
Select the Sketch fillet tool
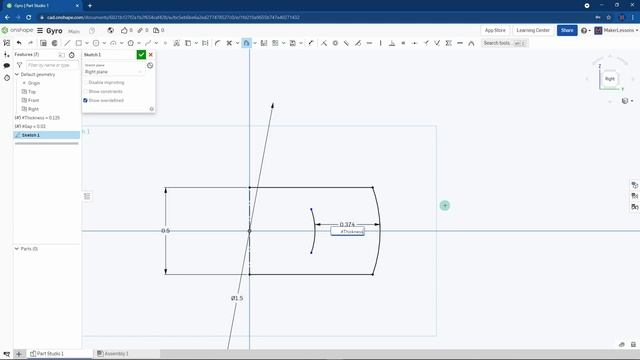(217, 43)
